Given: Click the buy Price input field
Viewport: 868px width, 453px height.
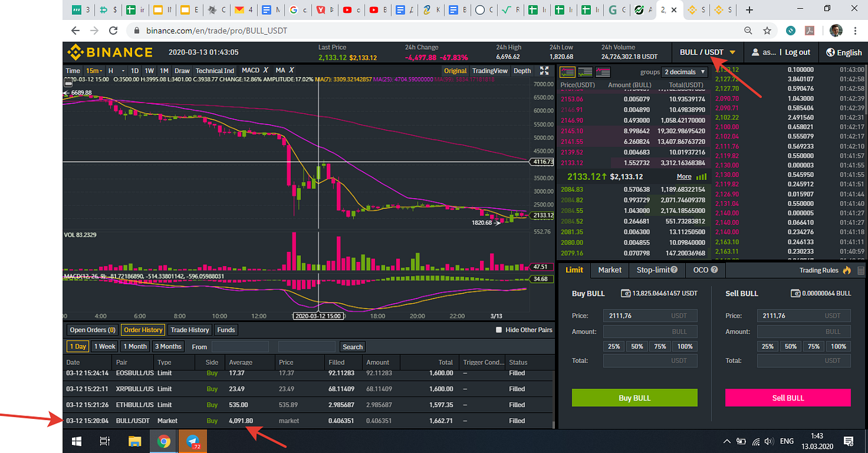Looking at the screenshot, I should pyautogui.click(x=650, y=316).
